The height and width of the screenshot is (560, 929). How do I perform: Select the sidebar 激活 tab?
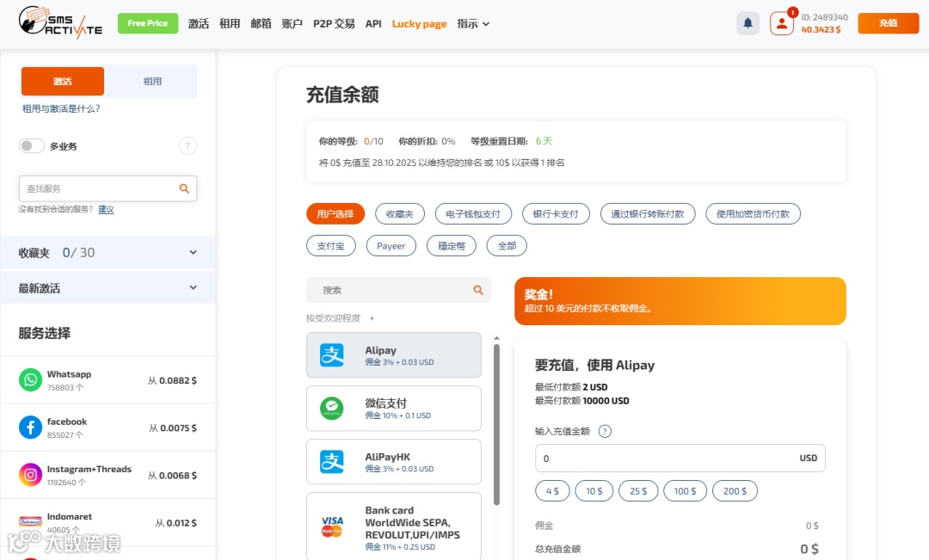click(x=62, y=81)
